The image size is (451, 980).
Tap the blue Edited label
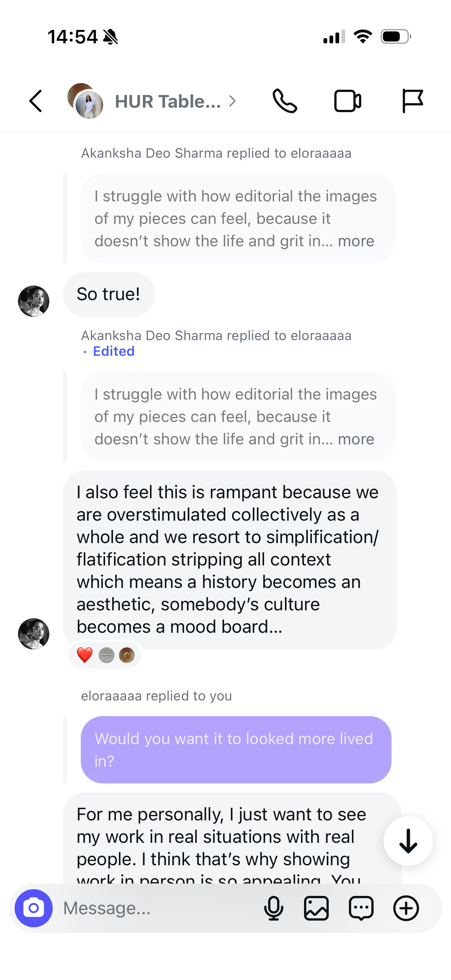coord(113,351)
